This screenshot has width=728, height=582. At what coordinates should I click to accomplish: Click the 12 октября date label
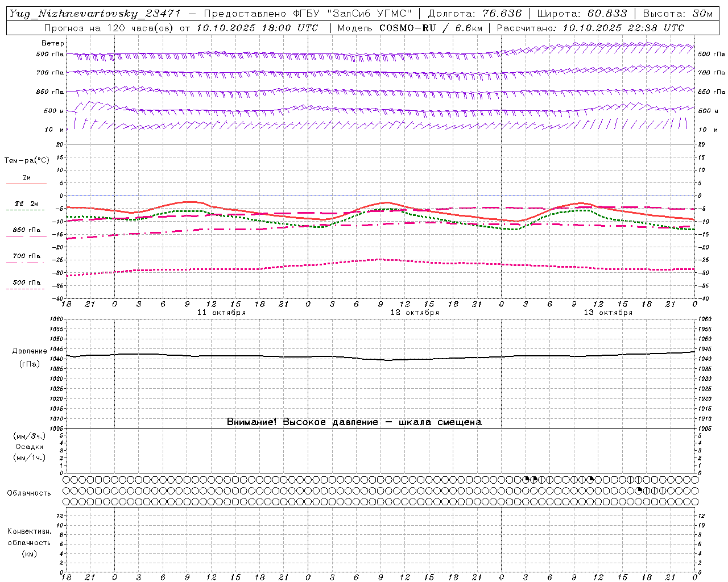415,313
